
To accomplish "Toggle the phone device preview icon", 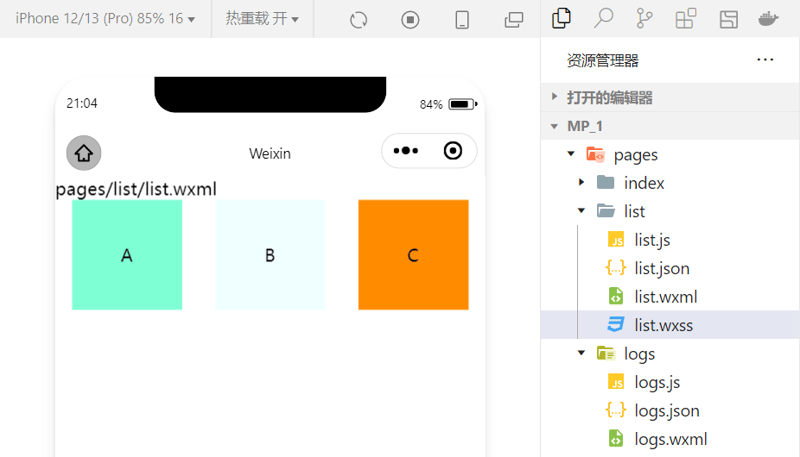I will click(462, 20).
